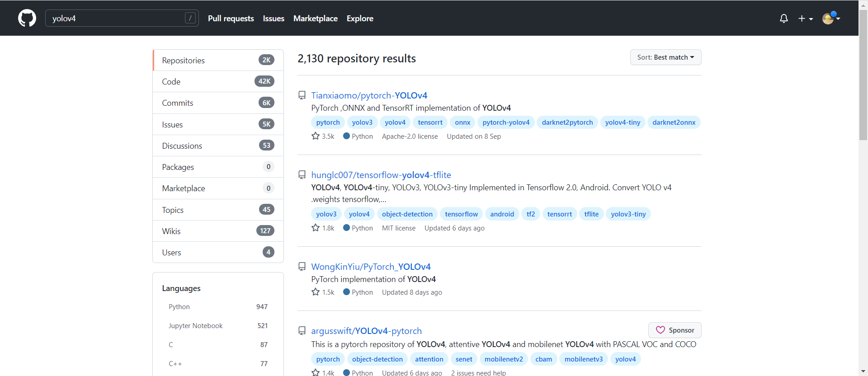
Task: Filter results by C++ language
Action: click(218, 364)
